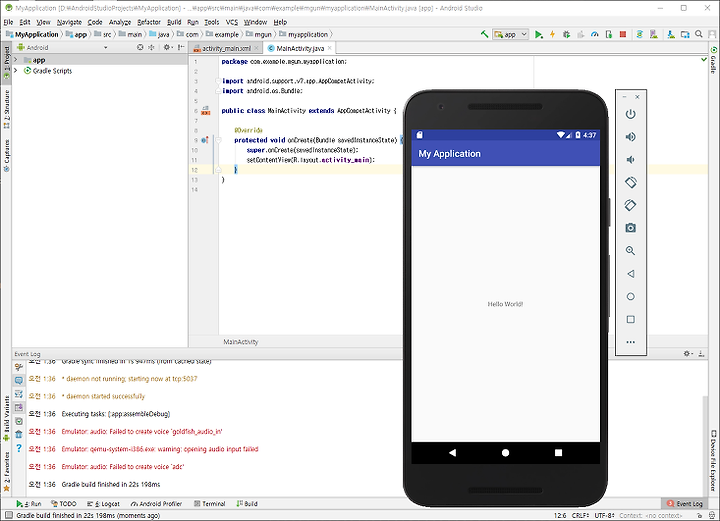Tap the phone's on-screen recents button
Screen dimensions: 720x521
(x=558, y=453)
